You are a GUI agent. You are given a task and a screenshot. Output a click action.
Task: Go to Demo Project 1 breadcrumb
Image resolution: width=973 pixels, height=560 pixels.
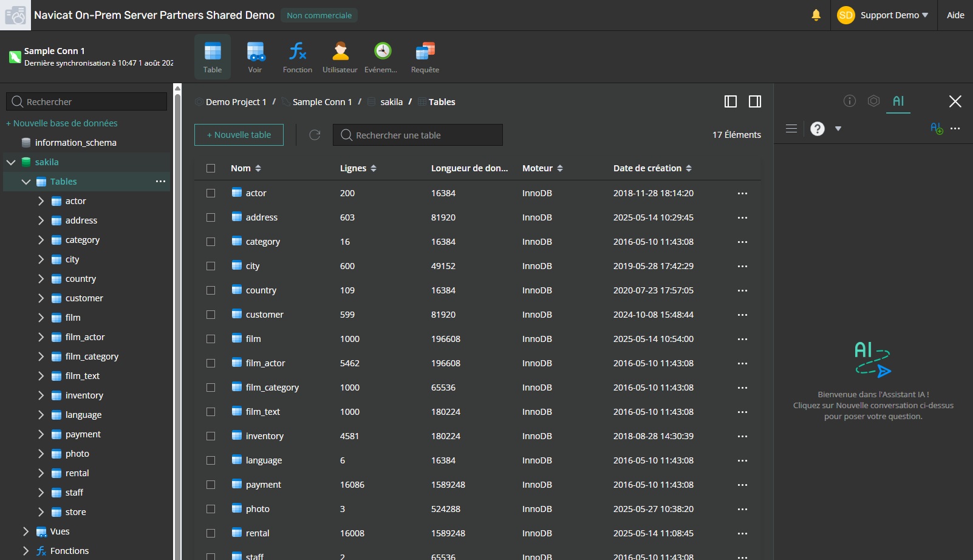tap(236, 102)
